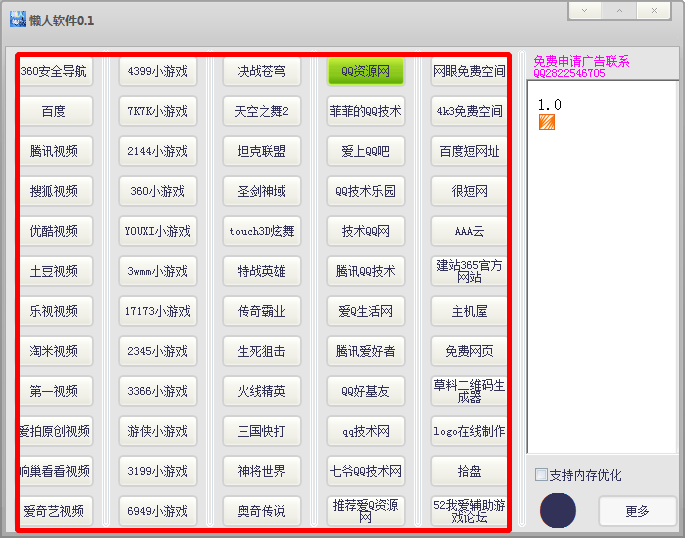Click the orange striped icon below 1.0
685x538 pixels.
[547, 122]
